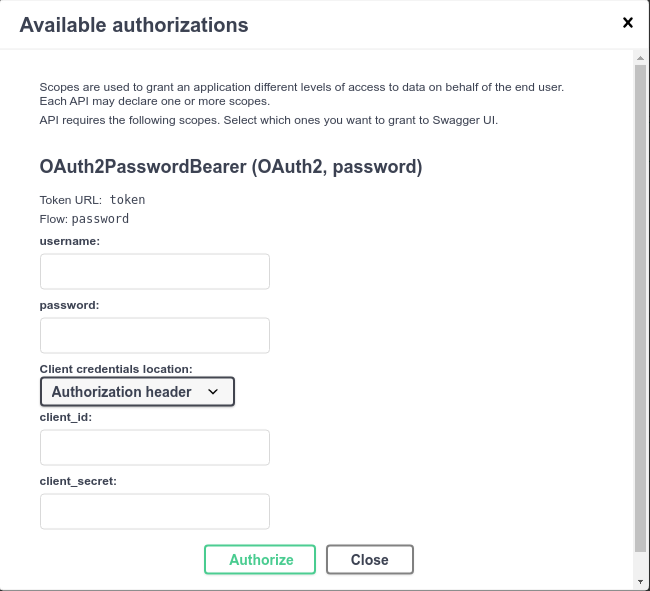Click the "Client credentials location:" label
Image resolution: width=650 pixels, height=591 pixels.
pyautogui.click(x=116, y=369)
